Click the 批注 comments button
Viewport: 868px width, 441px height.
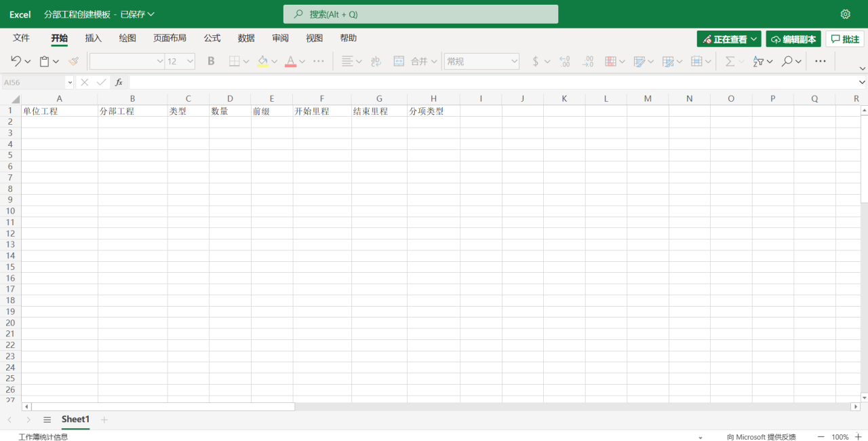tap(845, 39)
